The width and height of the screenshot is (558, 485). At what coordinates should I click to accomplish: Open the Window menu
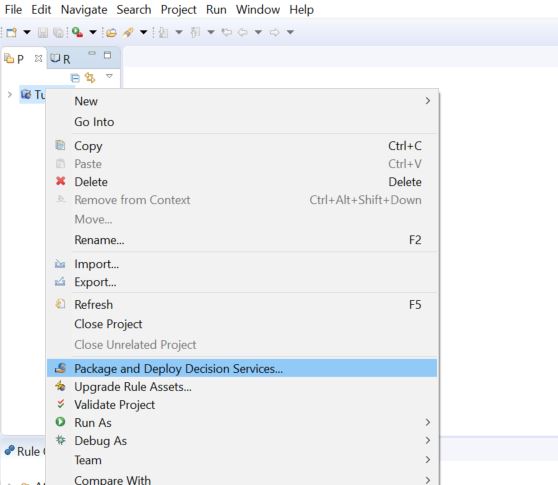click(x=258, y=9)
